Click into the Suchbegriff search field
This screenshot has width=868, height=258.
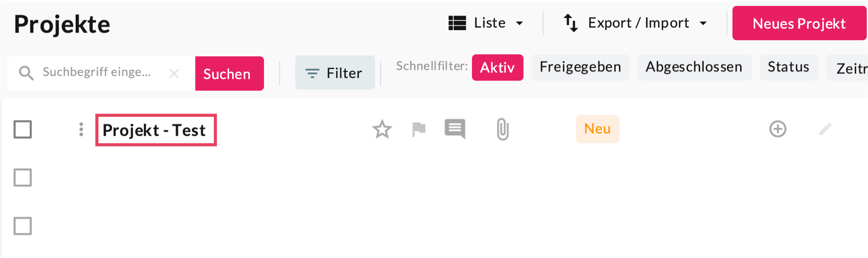(x=98, y=73)
